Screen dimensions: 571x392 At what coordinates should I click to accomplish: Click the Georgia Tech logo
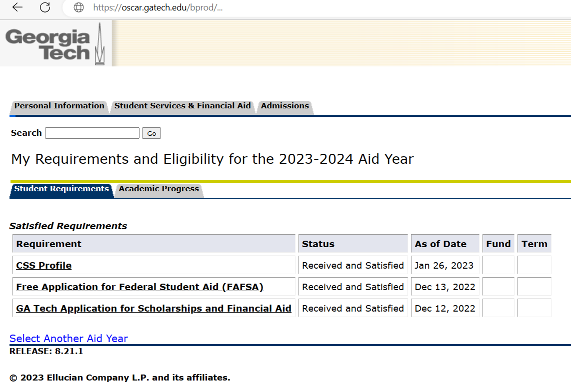click(55, 44)
